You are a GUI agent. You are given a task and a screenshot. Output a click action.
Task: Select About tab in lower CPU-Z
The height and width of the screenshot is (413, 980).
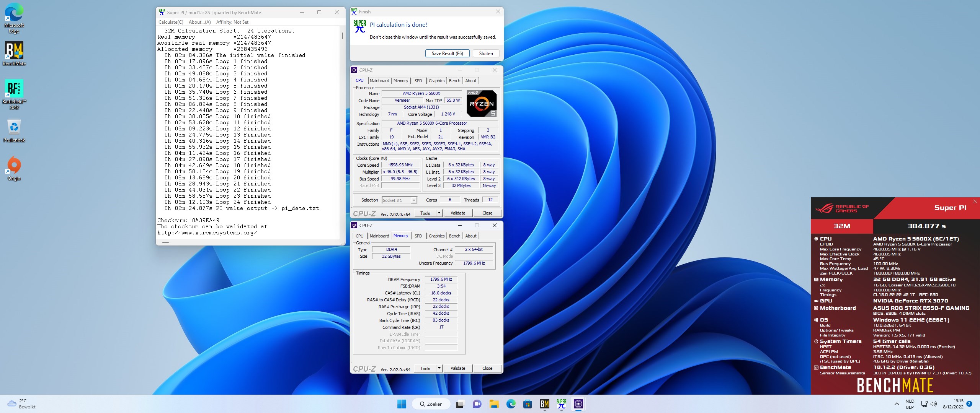[x=471, y=236]
